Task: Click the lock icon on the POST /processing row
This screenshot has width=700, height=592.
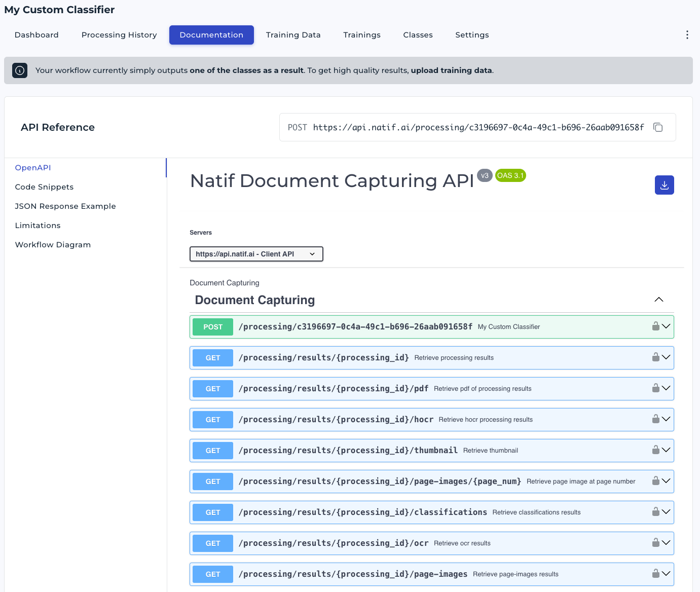Action: [x=655, y=326]
